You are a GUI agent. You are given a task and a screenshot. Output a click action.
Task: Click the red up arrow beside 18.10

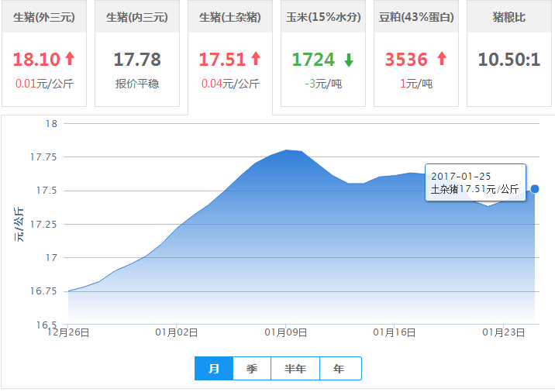coord(70,59)
